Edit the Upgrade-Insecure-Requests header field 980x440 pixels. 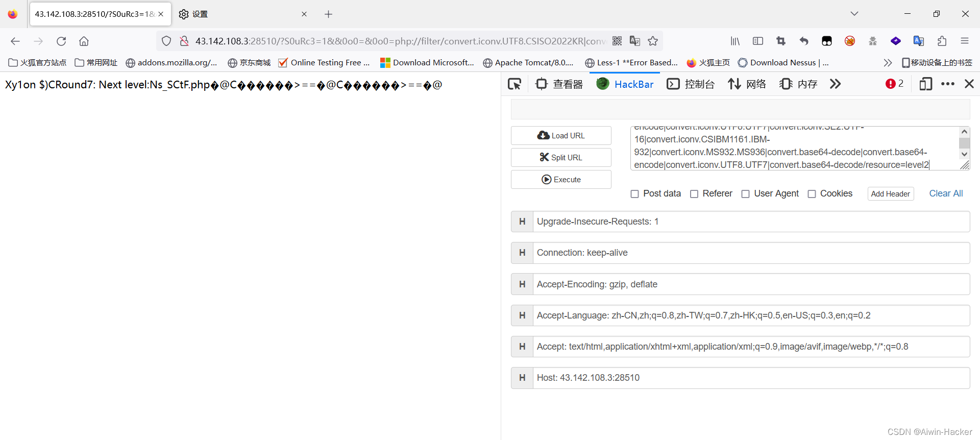point(751,222)
